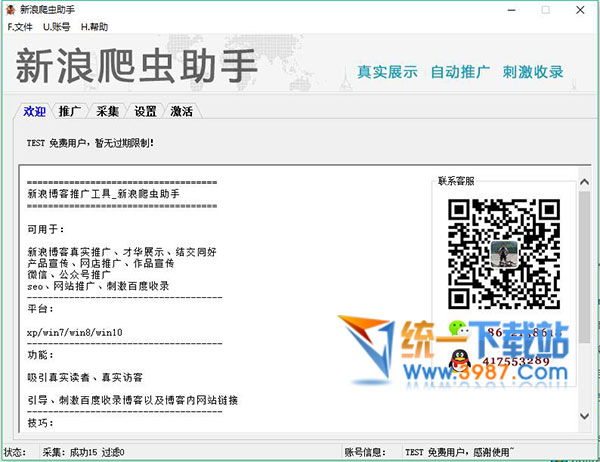Click the 技巧: line
The image size is (600, 462).
coord(40,423)
